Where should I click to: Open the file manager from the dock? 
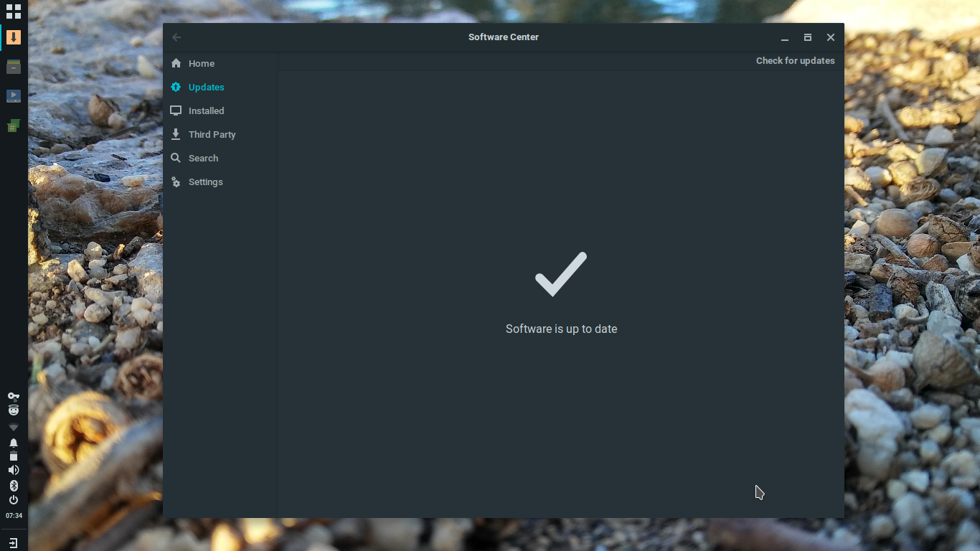point(13,67)
